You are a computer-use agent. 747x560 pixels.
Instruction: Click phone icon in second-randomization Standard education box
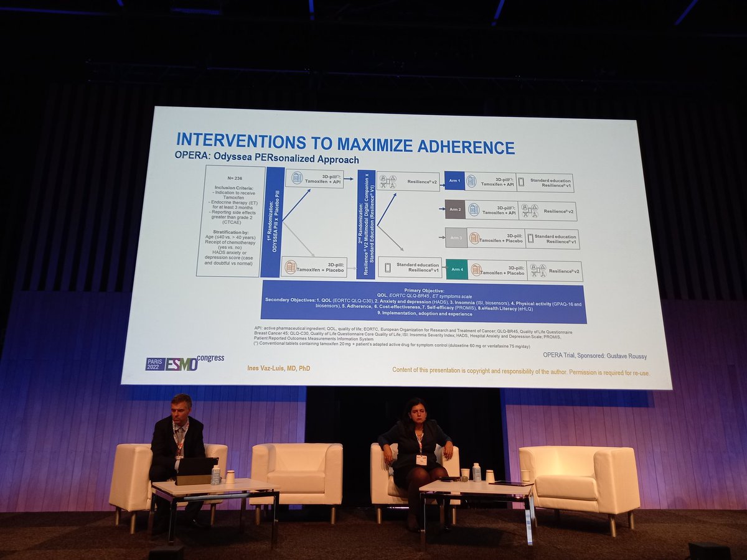click(387, 268)
